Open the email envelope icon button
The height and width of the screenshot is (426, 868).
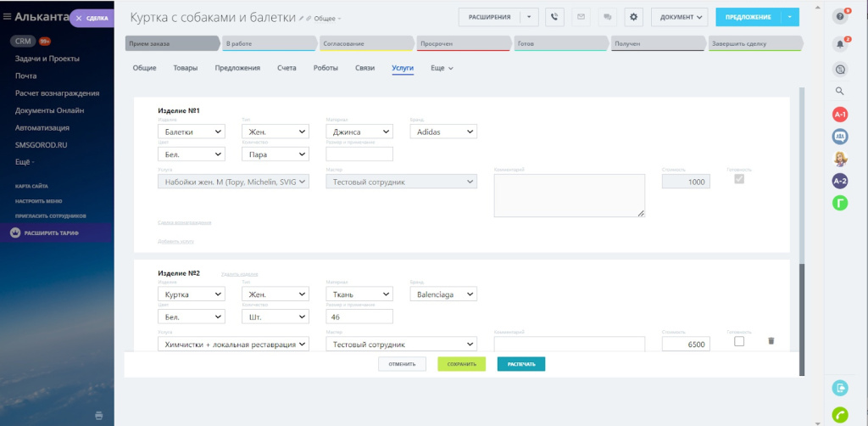pos(581,17)
